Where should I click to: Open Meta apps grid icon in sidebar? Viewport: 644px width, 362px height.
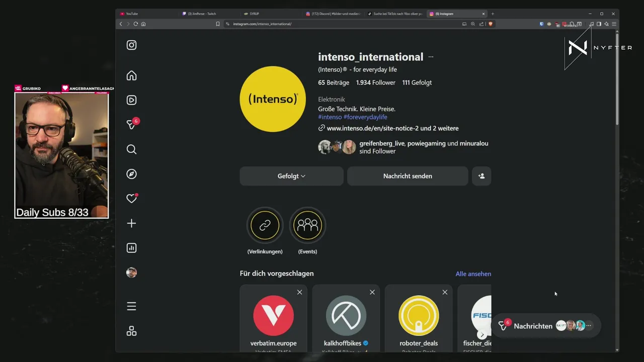coord(131,331)
